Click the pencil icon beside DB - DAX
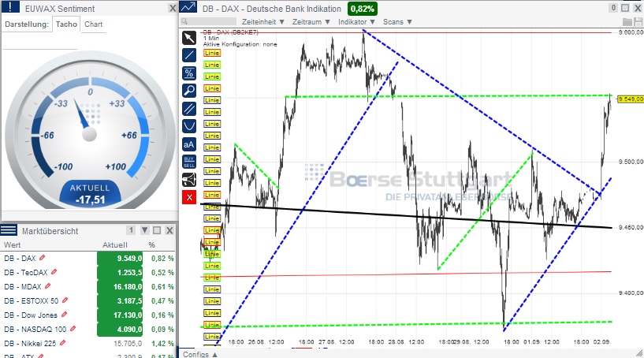The width and height of the screenshot is (644, 358). point(42,258)
